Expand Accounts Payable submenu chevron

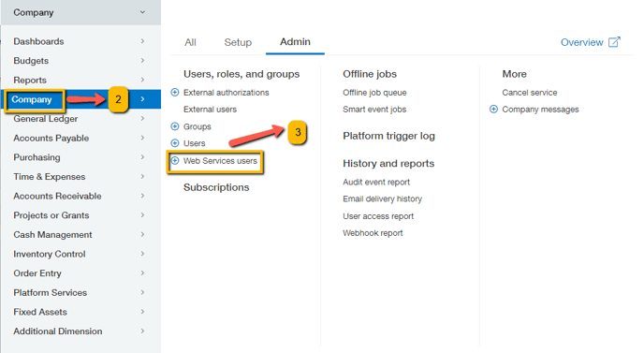tap(142, 138)
